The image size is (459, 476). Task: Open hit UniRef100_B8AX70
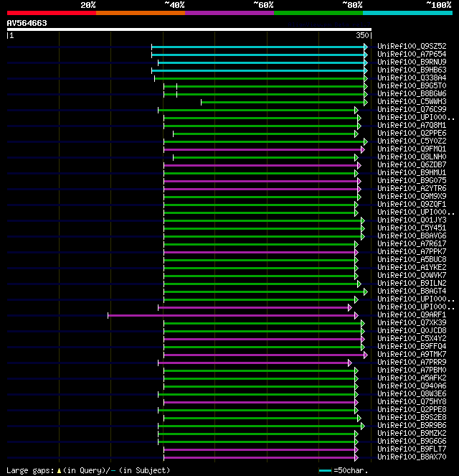click(x=412, y=457)
